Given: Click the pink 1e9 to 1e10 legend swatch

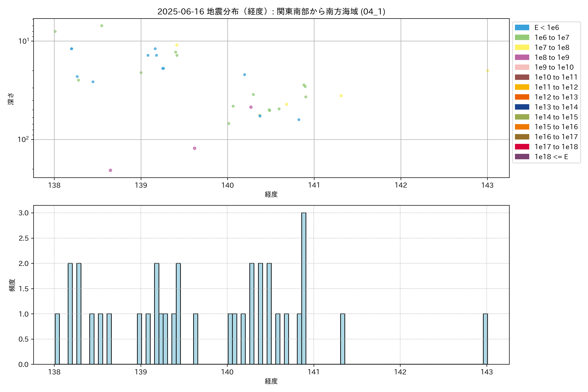Looking at the screenshot, I should 522,67.
